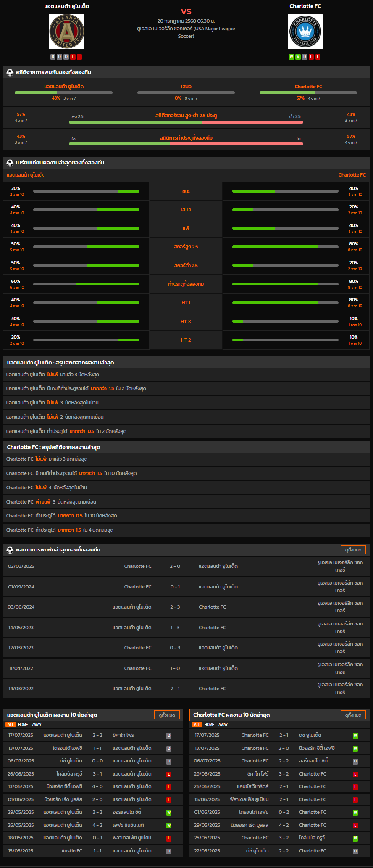The width and height of the screenshot is (373, 868).
Task: Click L badge on Atlanta's 18/05/2025 0-1 row
Action: (x=169, y=838)
